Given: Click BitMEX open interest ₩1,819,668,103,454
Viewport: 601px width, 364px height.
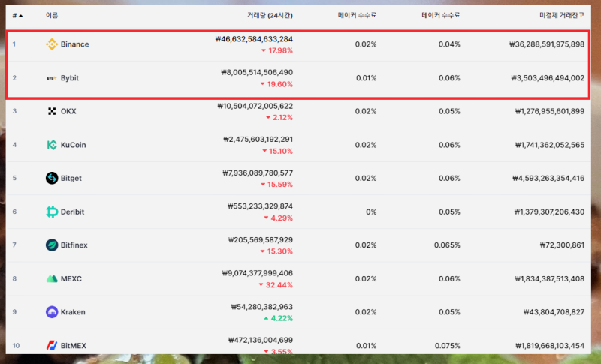Looking at the screenshot, I should click(550, 346).
